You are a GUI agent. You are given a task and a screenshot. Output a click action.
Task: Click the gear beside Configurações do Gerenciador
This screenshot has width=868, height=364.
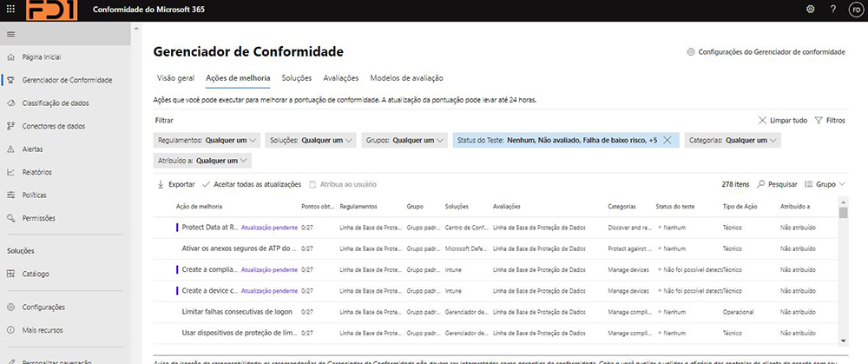(x=690, y=52)
